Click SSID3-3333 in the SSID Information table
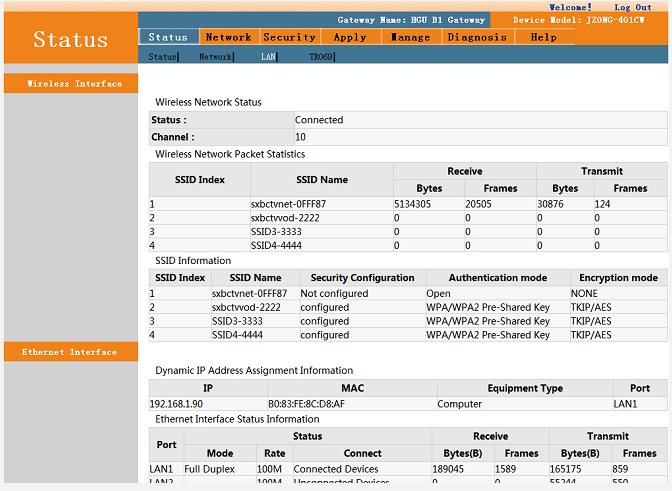The width and height of the screenshot is (672, 491). tap(240, 321)
